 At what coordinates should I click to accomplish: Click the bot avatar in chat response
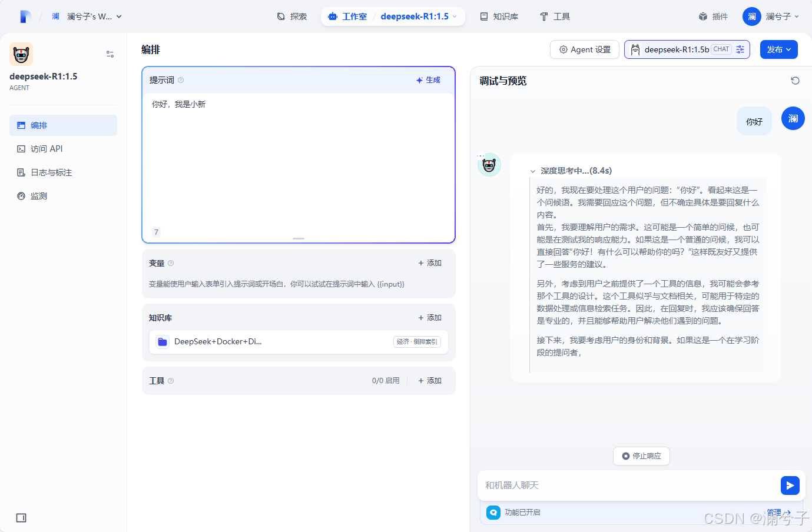coord(489,165)
